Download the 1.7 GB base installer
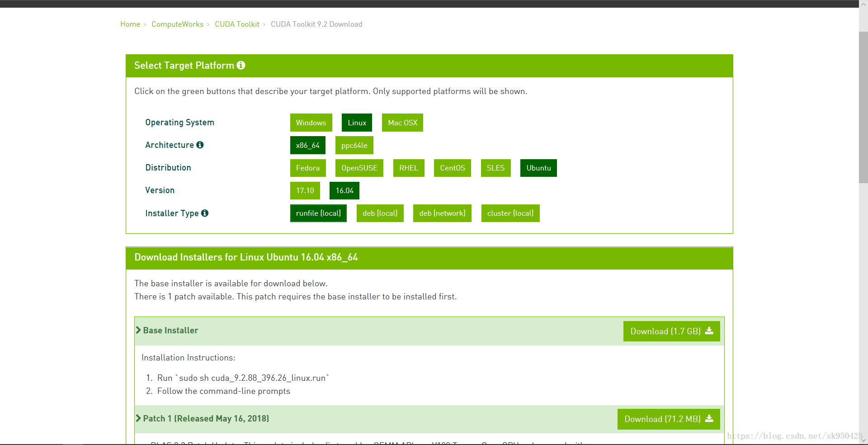 tap(672, 331)
